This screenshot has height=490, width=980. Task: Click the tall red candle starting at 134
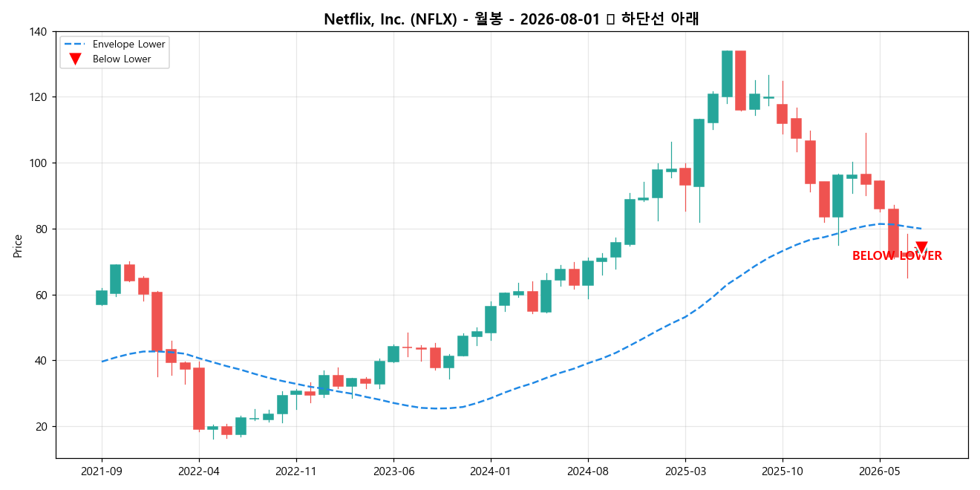pyautogui.click(x=741, y=80)
